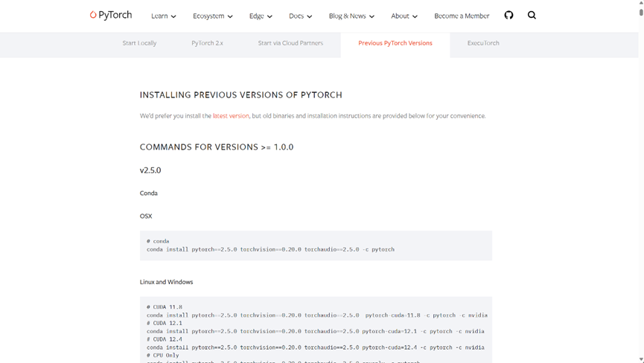This screenshot has width=644, height=363.
Task: Click the '# CUDA 12.4' comment line
Action: coord(165,339)
